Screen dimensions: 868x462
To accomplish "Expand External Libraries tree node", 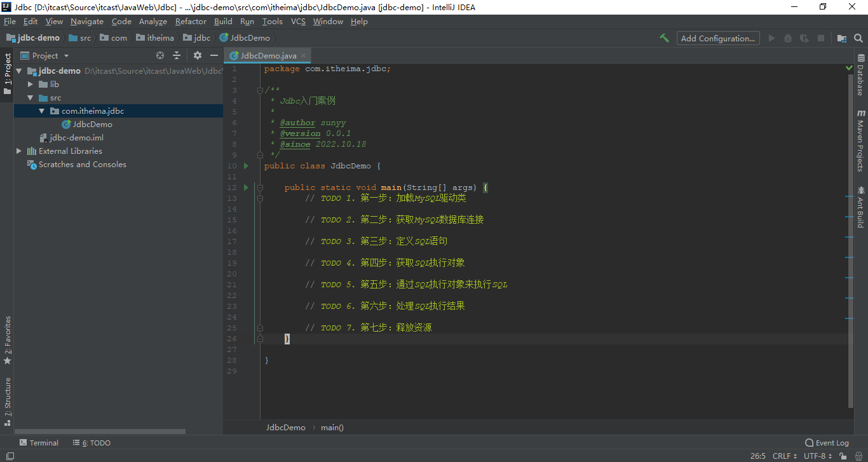I will (19, 151).
